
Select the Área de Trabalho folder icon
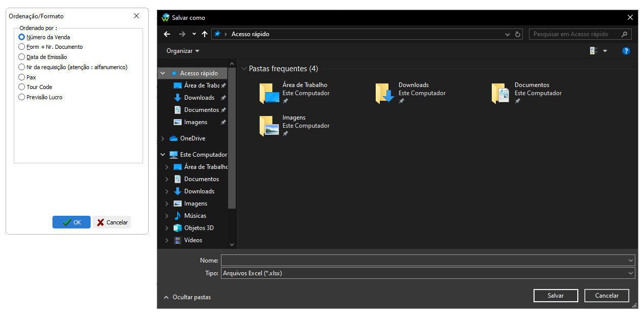click(x=269, y=93)
